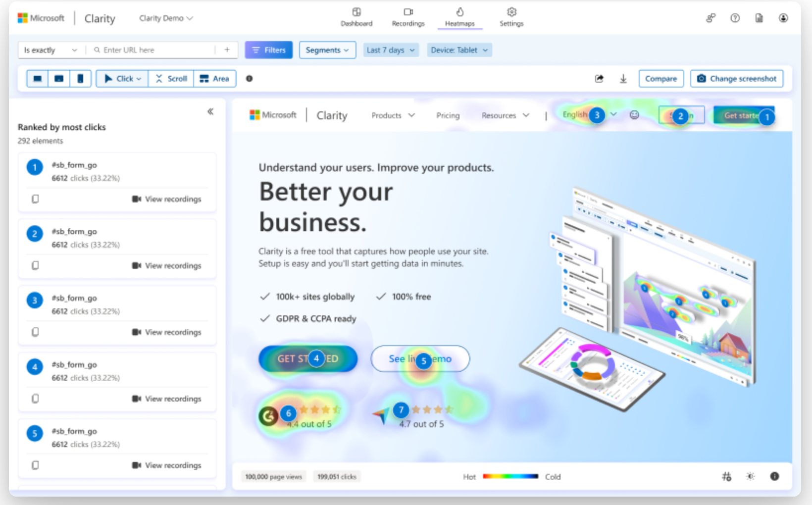Open the 'Is exactly' URL match dropdown
The height and width of the screenshot is (505, 812).
[x=51, y=50]
